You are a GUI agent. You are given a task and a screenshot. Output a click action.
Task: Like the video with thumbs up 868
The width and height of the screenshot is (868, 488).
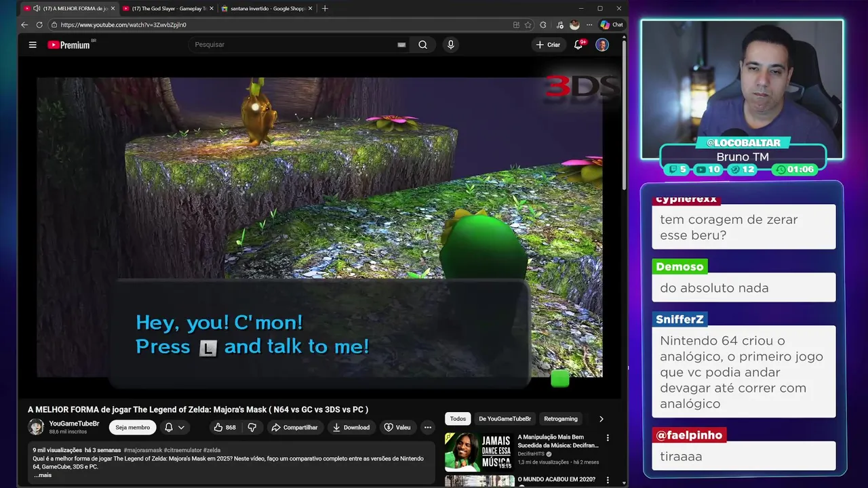click(x=224, y=428)
